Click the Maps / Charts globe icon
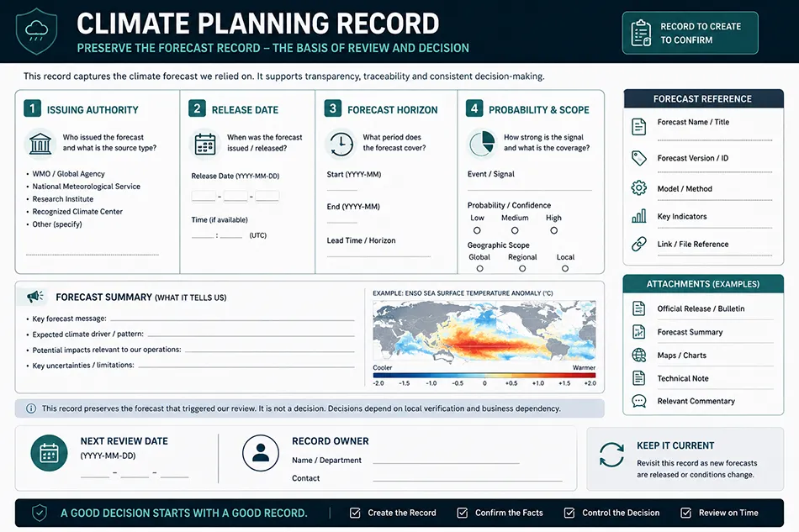799x532 pixels. [x=638, y=355]
